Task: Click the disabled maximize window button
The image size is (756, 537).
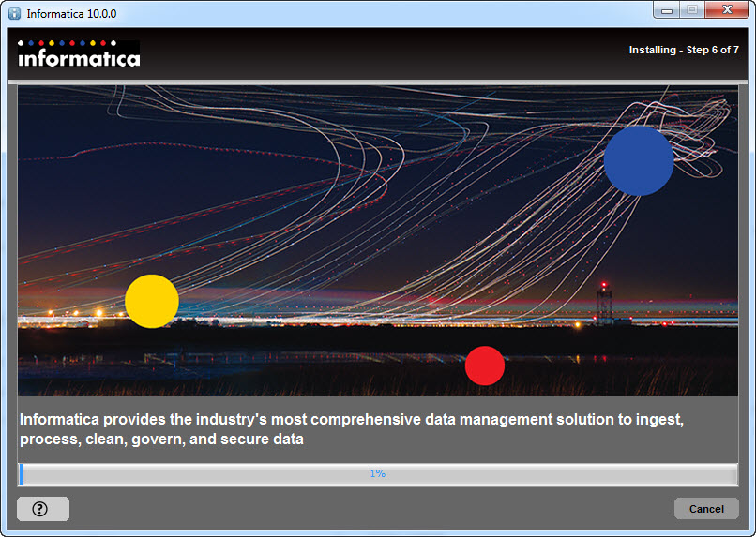Action: (x=692, y=10)
